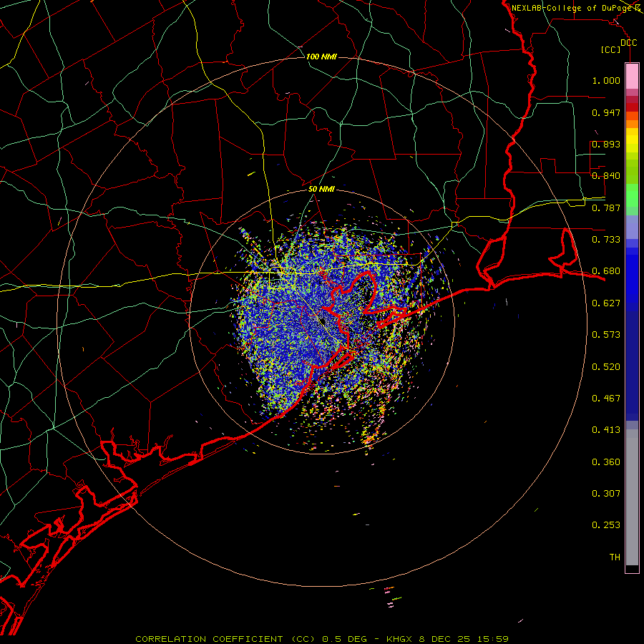Viewport: 644px width, 644px height.
Task: Click the [CC] units label
Action: tap(611, 49)
